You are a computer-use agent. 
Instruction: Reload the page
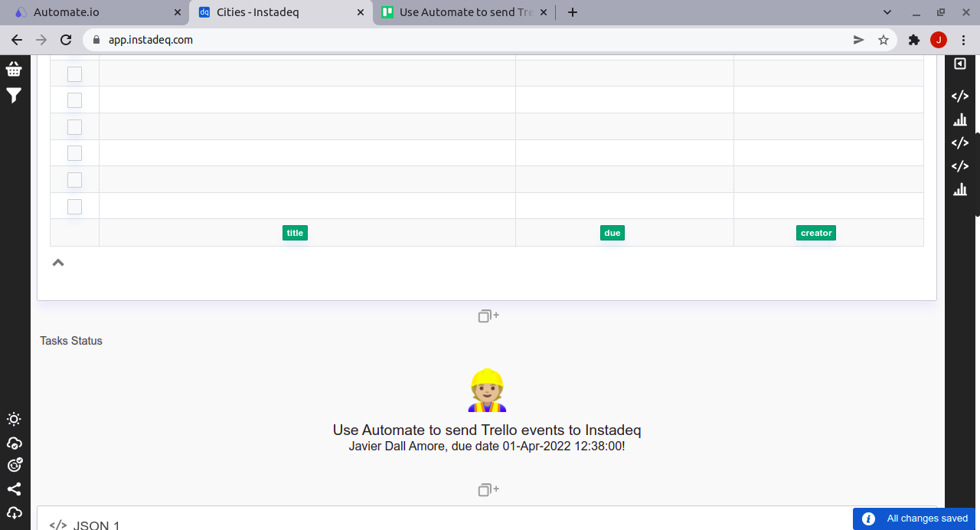coord(66,40)
